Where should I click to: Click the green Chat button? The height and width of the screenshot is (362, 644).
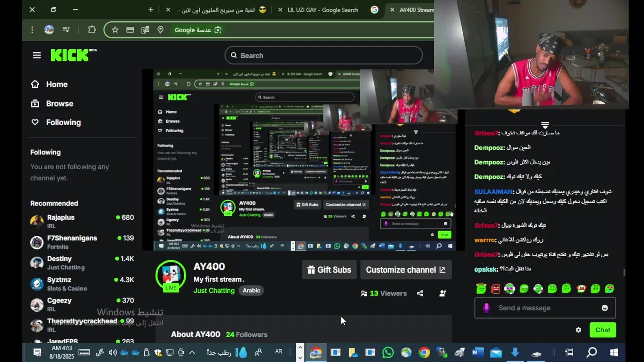(603, 330)
